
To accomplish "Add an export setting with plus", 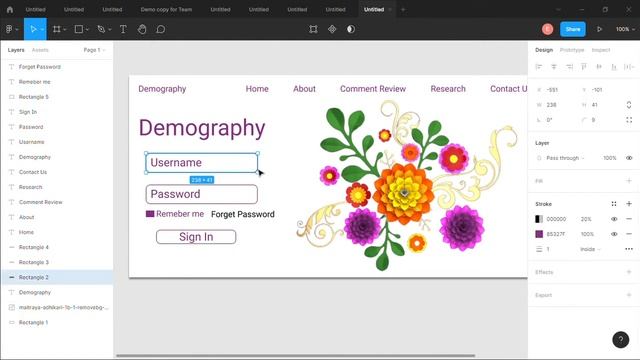I will tap(629, 295).
